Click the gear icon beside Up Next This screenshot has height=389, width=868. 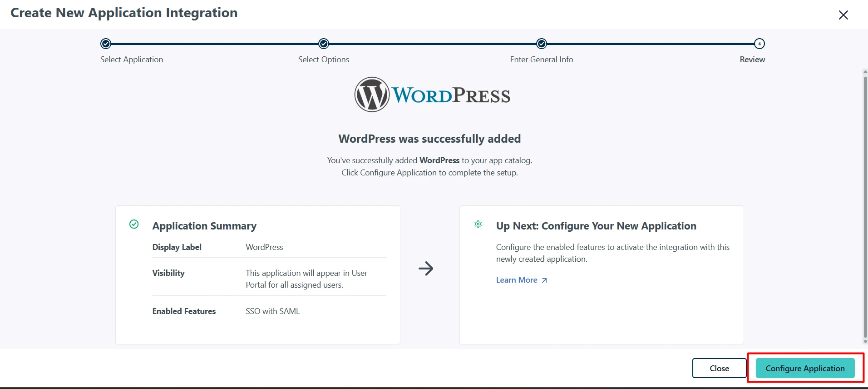(x=478, y=224)
